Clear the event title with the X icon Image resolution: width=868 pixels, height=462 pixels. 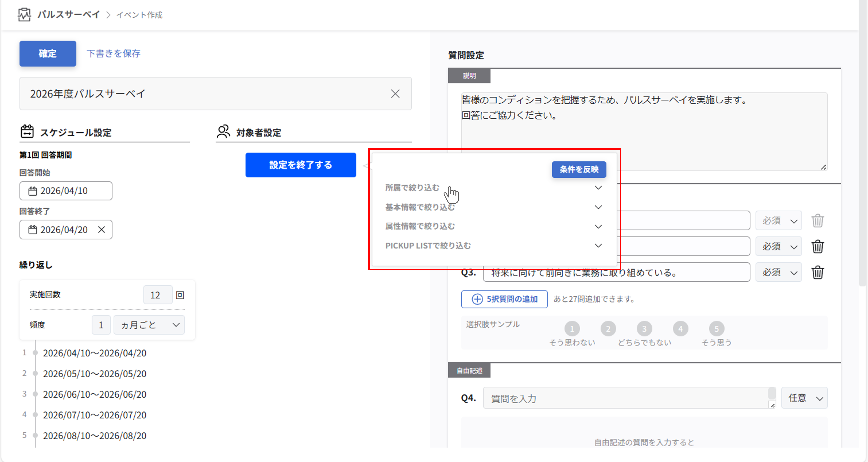tap(395, 94)
